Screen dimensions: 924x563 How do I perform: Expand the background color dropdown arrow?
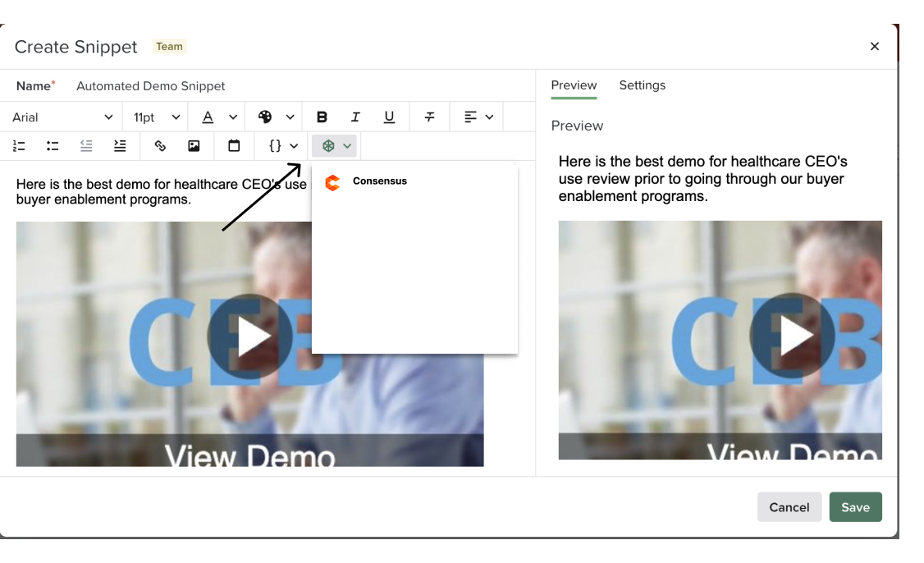(x=290, y=117)
